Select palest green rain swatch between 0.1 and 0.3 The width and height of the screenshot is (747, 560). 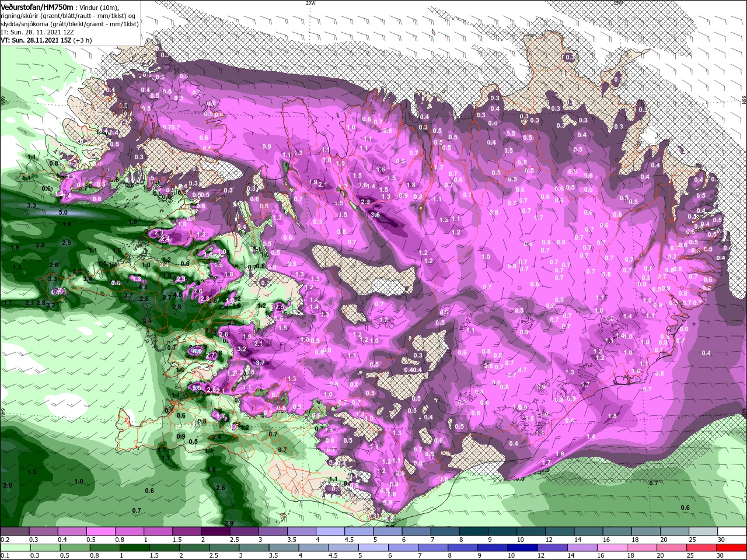coord(16,548)
